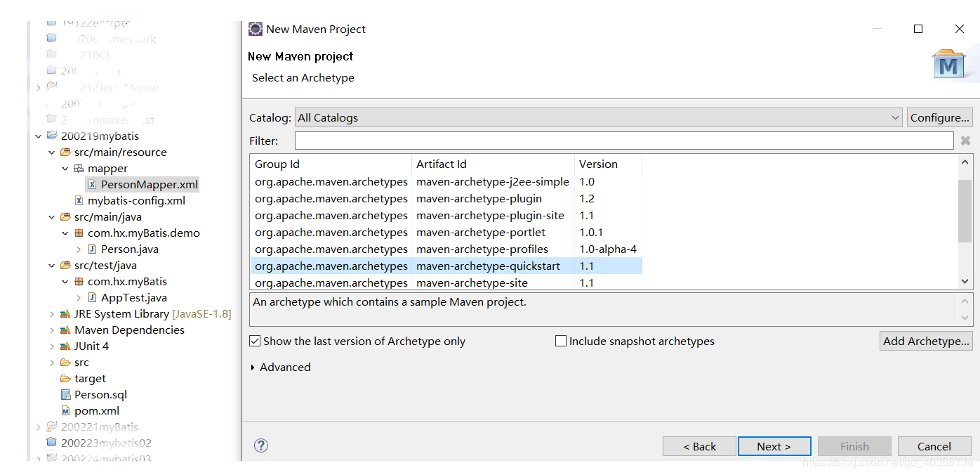Select the maven-archetype-plugin-site row
980x475 pixels.
pos(446,215)
